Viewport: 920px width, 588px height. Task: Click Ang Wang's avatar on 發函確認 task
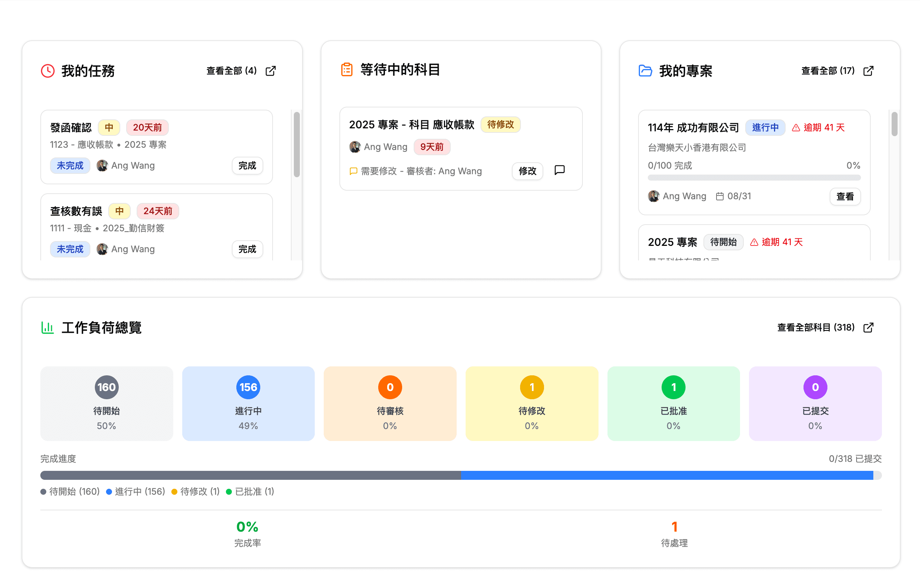tap(102, 165)
